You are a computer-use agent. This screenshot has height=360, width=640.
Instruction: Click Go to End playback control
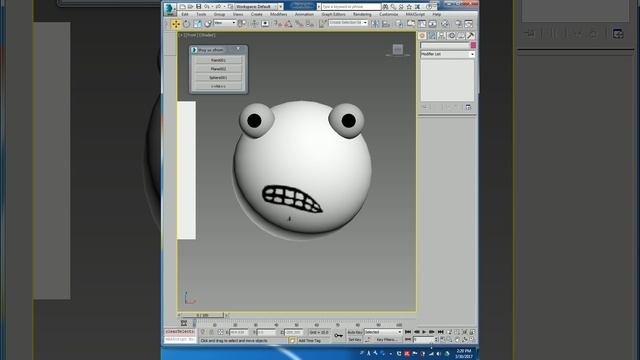[440, 332]
